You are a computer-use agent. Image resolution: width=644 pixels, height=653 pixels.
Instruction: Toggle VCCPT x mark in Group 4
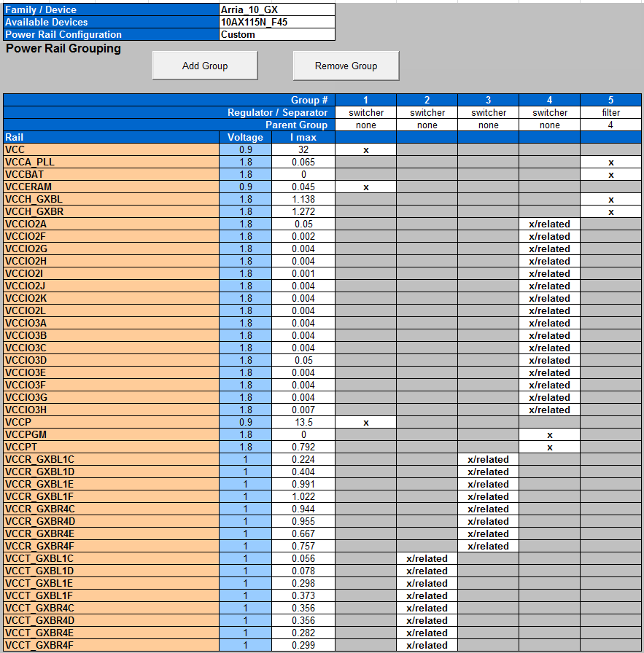click(549, 447)
